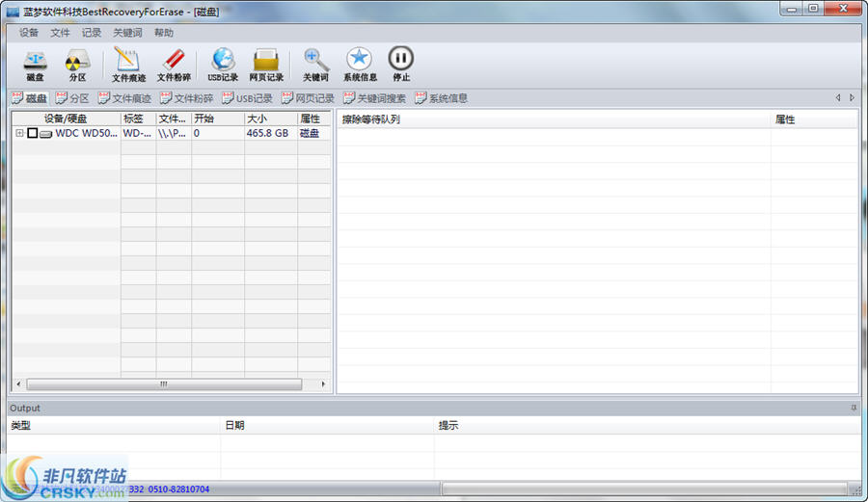The width and height of the screenshot is (868, 502).
Task: Sort by 大小 column header
Action: click(x=271, y=119)
